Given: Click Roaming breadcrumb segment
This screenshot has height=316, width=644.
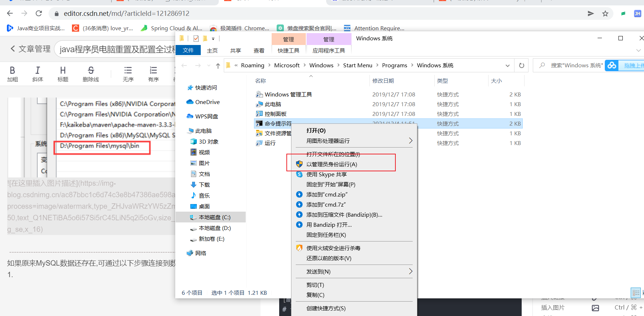Looking at the screenshot, I should point(253,65).
